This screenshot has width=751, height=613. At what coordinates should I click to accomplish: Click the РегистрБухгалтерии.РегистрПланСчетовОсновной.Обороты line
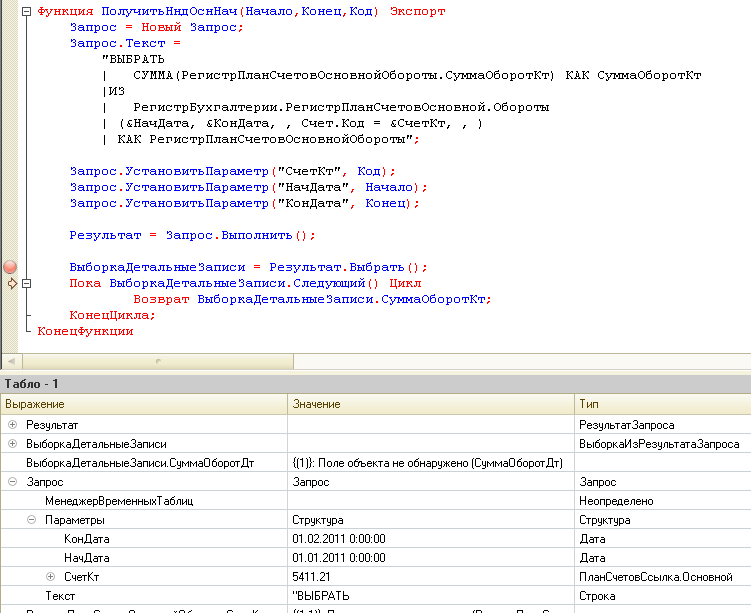pyautogui.click(x=341, y=107)
